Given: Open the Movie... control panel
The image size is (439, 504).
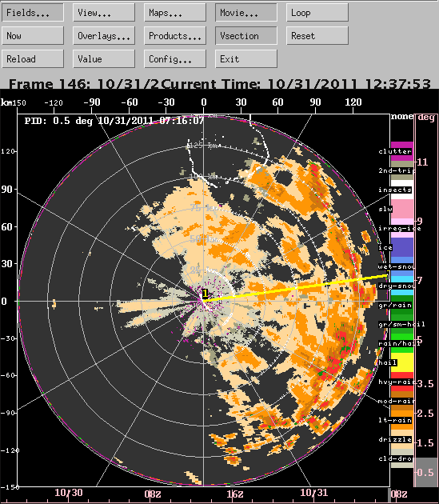Looking at the screenshot, I should [x=246, y=13].
